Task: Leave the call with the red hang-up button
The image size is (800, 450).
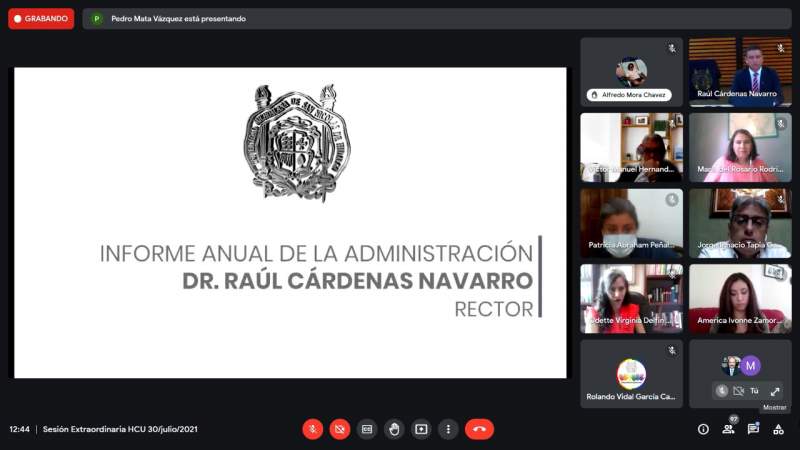Action: [x=479, y=429]
